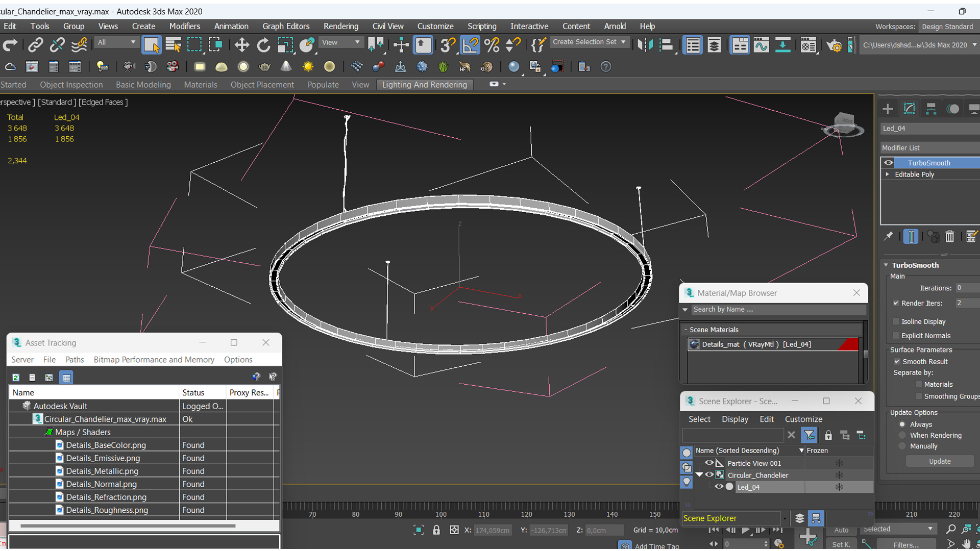Toggle the Selection Lock icon in status bar

436,530
